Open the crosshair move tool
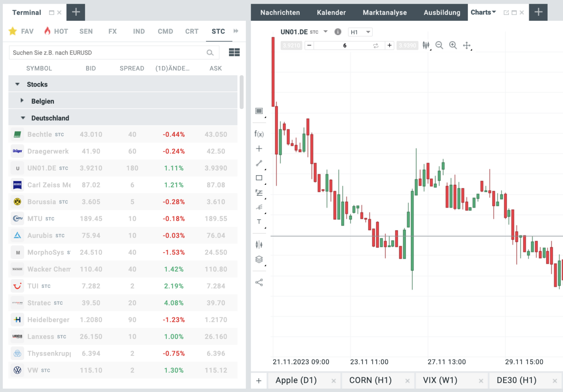 [467, 45]
